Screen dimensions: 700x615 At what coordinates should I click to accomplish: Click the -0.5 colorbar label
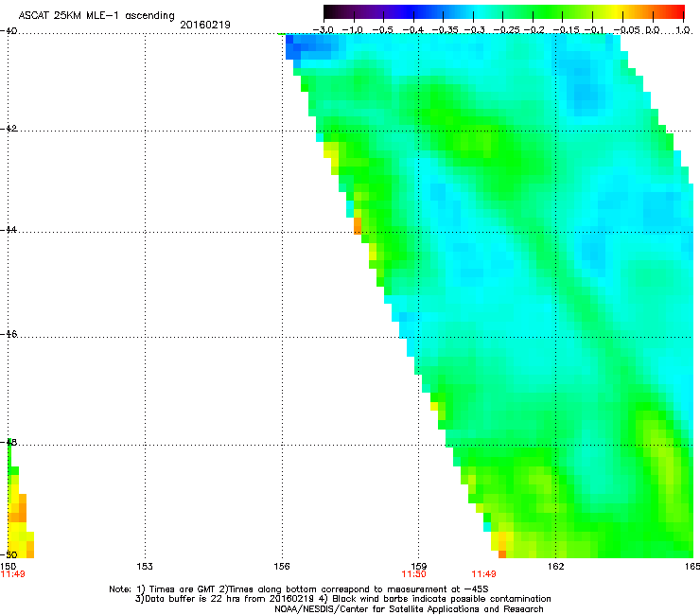[382, 30]
